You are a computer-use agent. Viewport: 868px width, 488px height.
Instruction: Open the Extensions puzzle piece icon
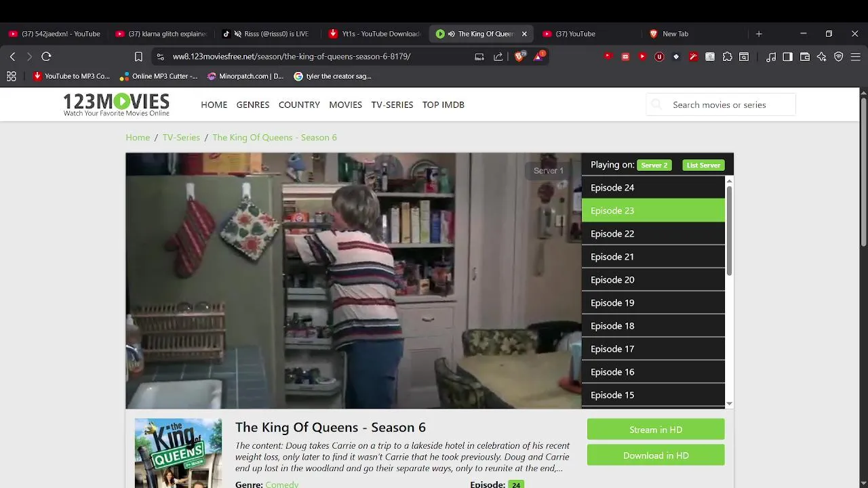click(728, 57)
